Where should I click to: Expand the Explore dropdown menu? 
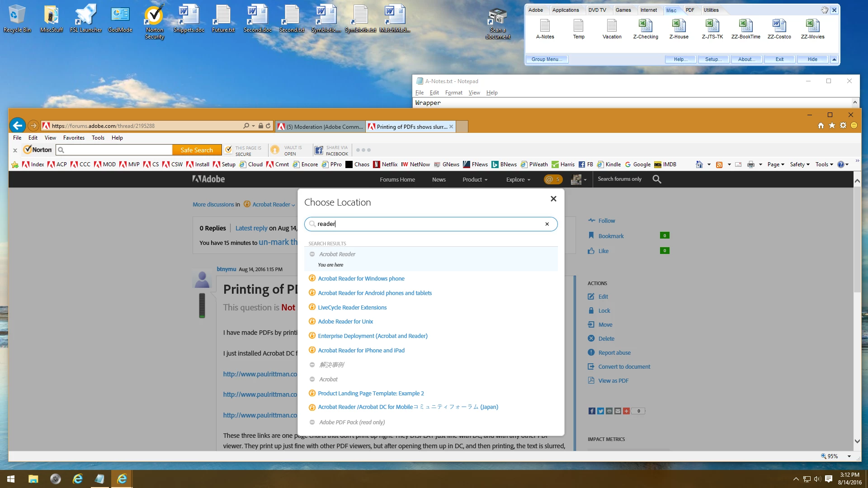(518, 179)
